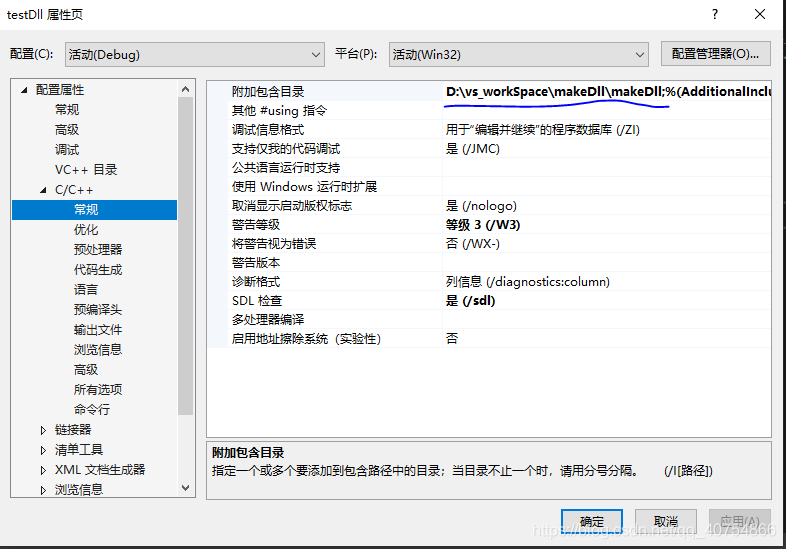Open VC++ 目录 settings
The height and width of the screenshot is (549, 786).
click(86, 169)
